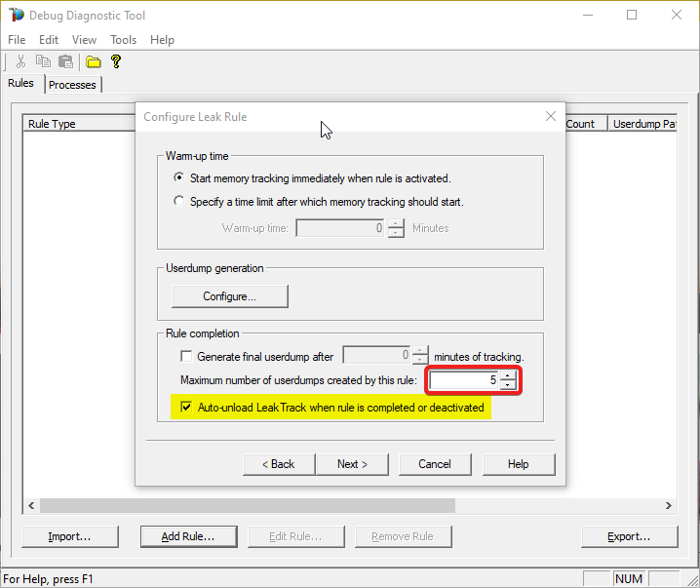Click the yellow Help question mark icon
The image size is (700, 588).
[x=116, y=61]
